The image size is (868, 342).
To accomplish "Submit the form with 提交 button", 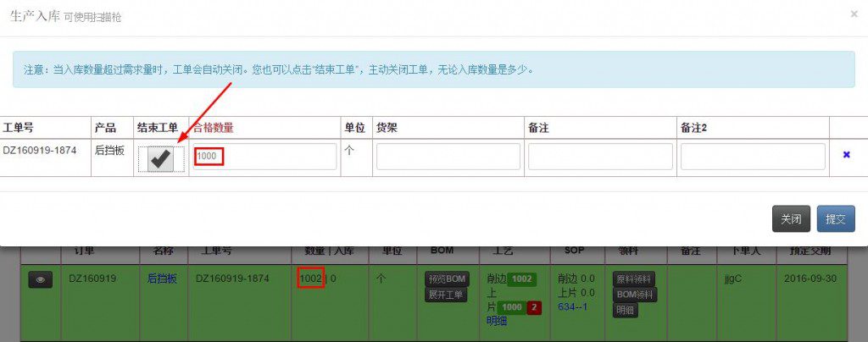I will pyautogui.click(x=835, y=218).
